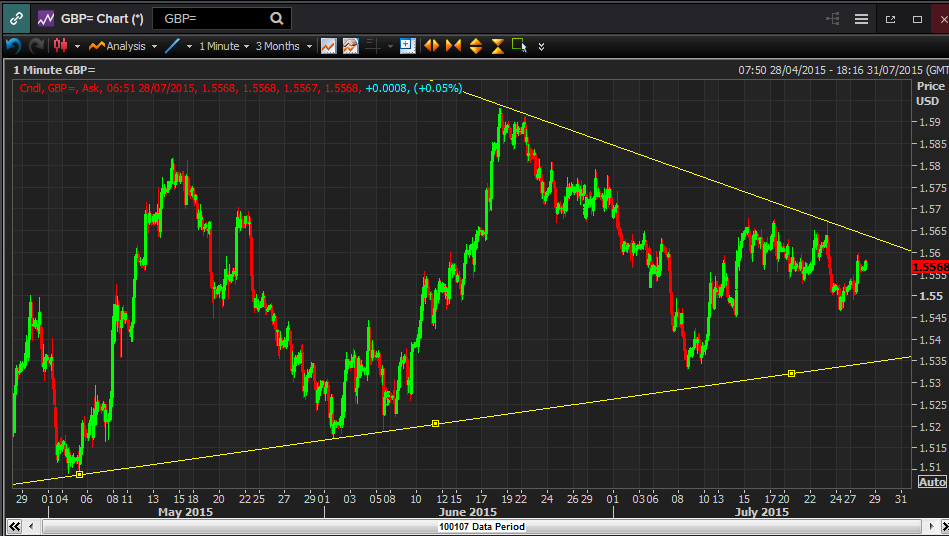Select the lower trendline's right anchor handle
The width and height of the screenshot is (949, 536).
click(791, 373)
